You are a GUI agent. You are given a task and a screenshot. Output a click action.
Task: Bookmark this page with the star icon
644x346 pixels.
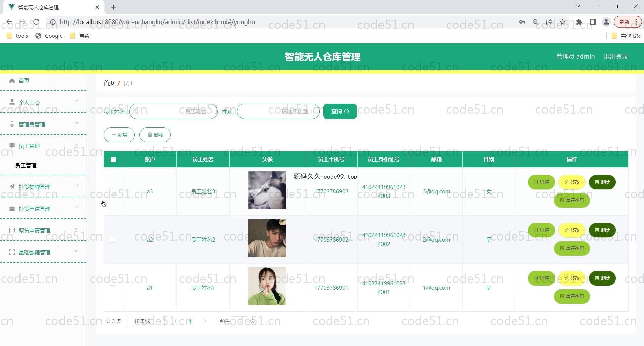coord(563,22)
